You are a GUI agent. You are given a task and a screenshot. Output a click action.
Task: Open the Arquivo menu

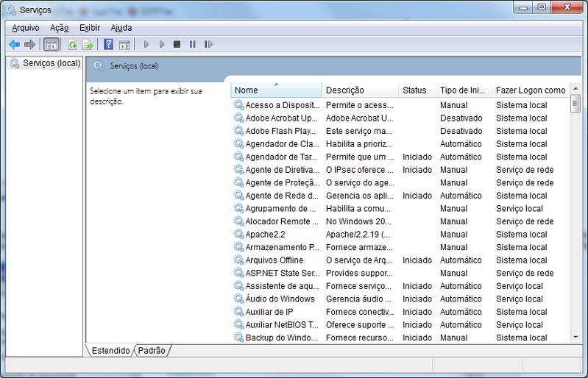(26, 28)
